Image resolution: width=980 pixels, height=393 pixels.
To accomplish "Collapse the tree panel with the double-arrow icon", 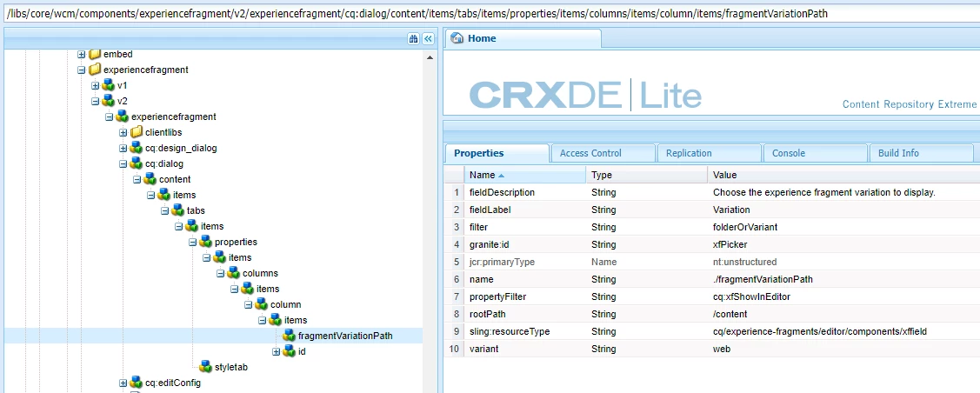I will click(x=428, y=39).
